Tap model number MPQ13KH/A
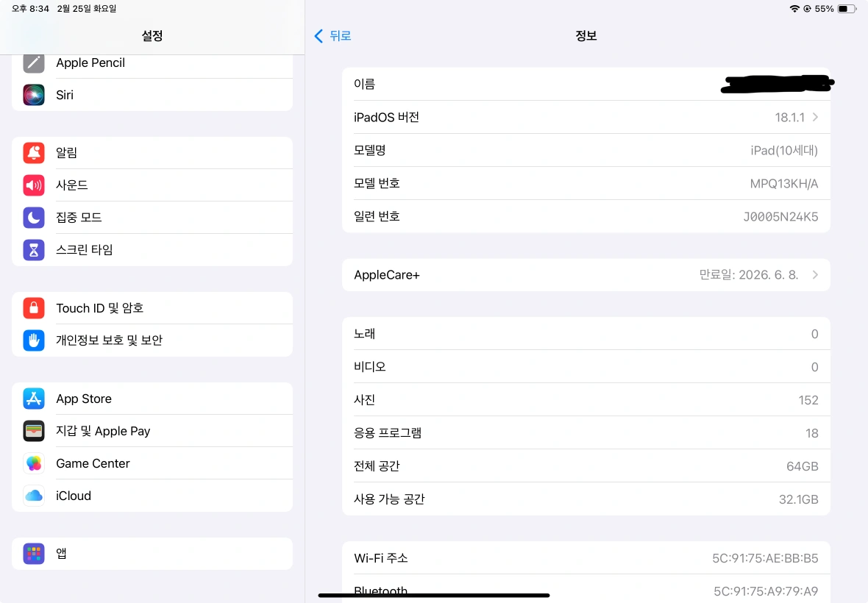 [x=784, y=184]
